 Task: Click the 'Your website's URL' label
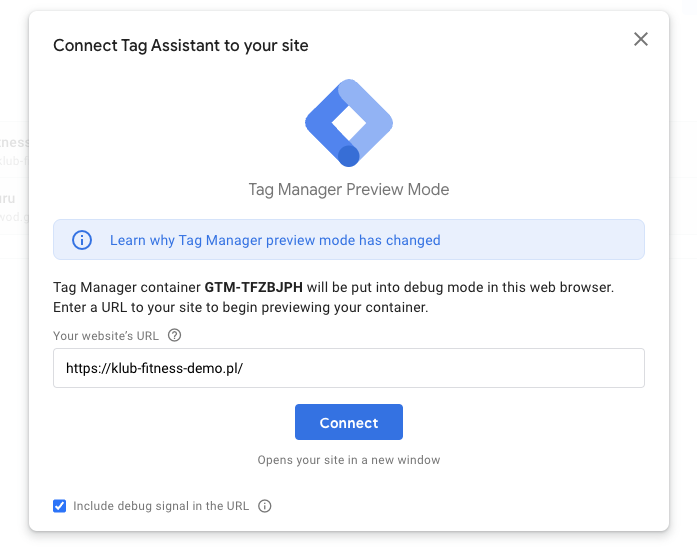(106, 336)
